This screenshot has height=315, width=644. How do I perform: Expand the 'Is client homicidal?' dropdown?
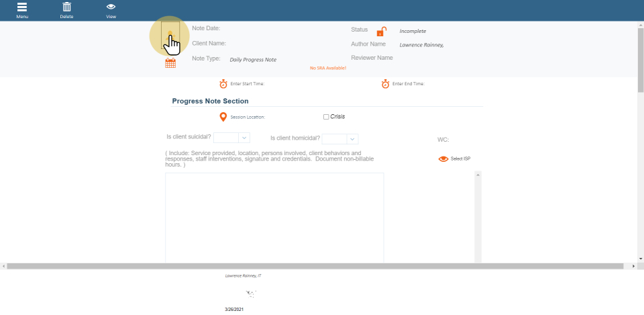point(352,139)
